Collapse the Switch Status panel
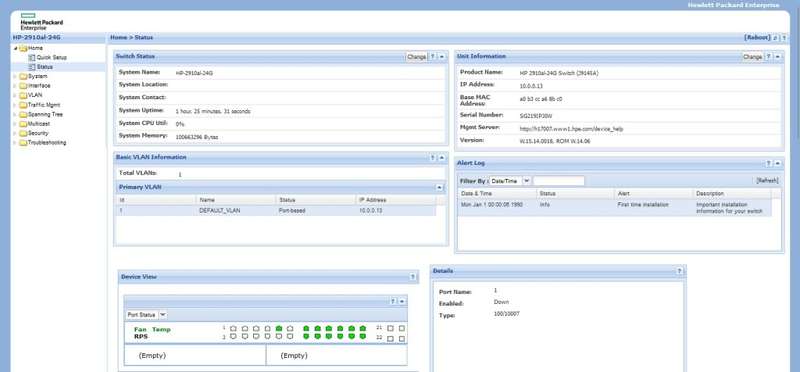 click(442, 57)
